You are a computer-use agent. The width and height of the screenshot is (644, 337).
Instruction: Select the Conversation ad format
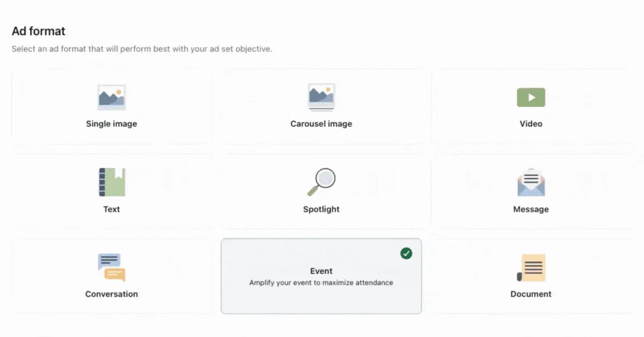tap(111, 275)
